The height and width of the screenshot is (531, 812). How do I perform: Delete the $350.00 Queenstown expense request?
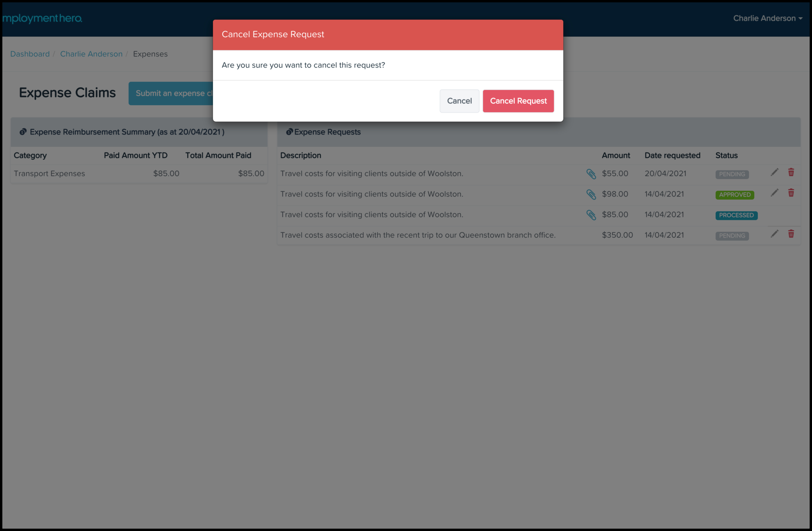791,234
